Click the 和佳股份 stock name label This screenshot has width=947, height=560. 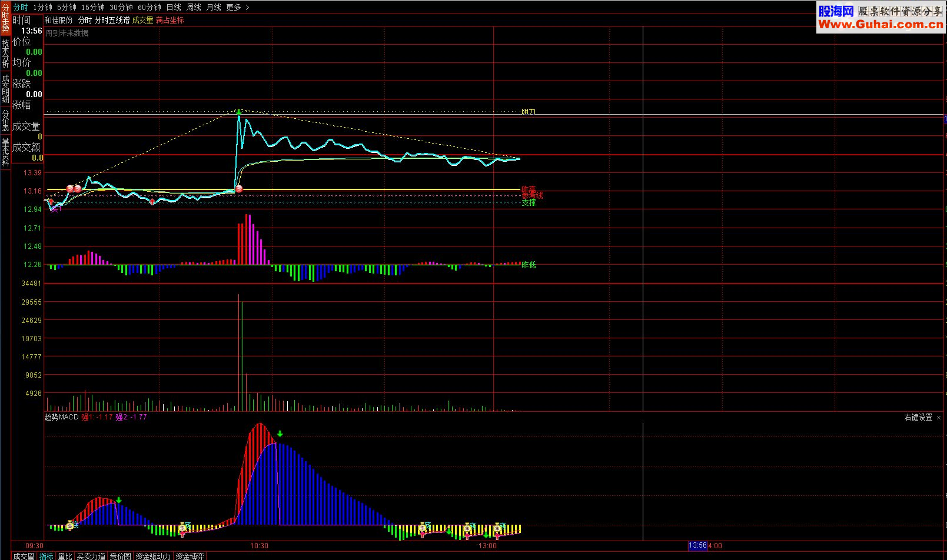coord(59,20)
